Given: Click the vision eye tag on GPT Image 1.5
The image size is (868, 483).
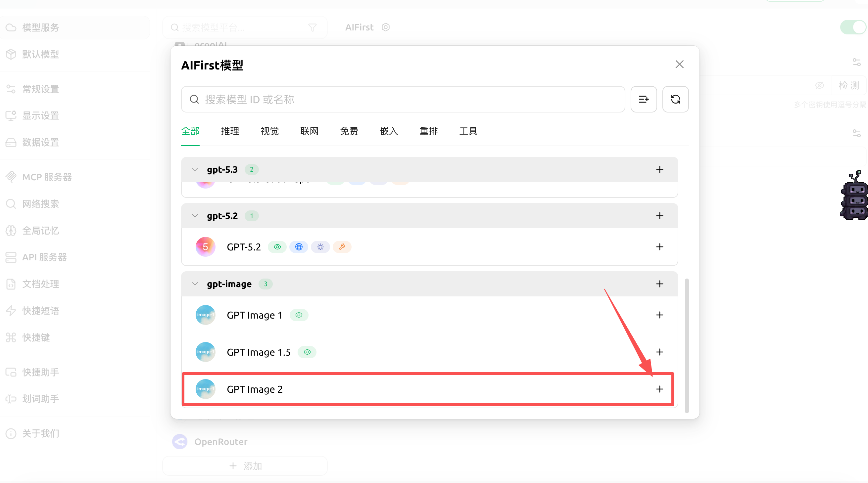Looking at the screenshot, I should point(307,352).
